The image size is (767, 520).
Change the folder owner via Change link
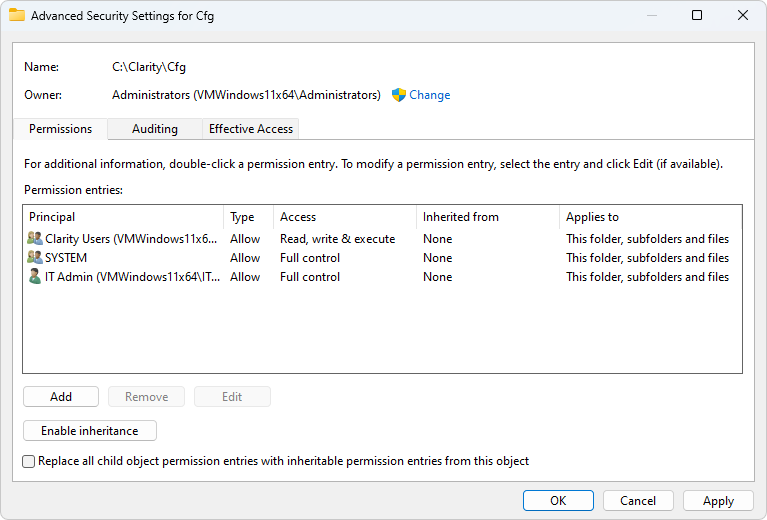click(429, 95)
